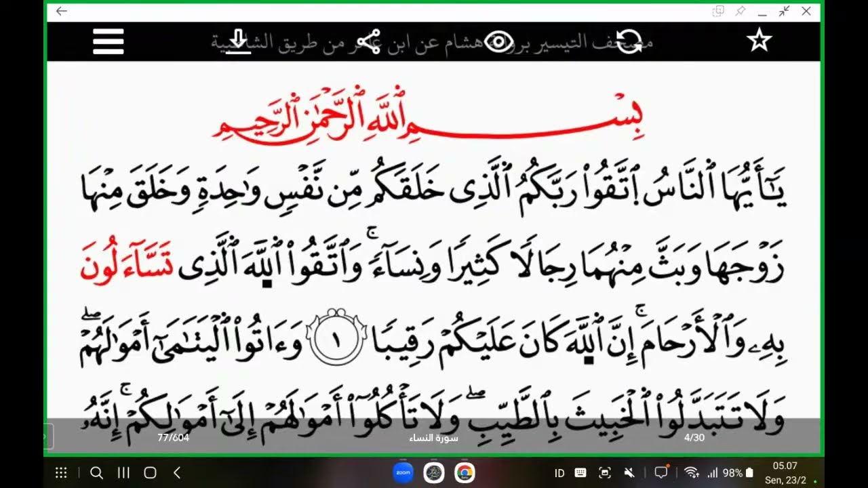Open the notifications bubble icon
Screen dimensions: 868x488
[x=661, y=472]
